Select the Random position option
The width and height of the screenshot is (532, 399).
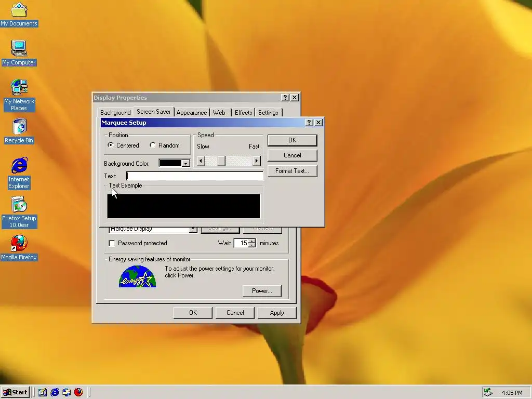point(165,145)
